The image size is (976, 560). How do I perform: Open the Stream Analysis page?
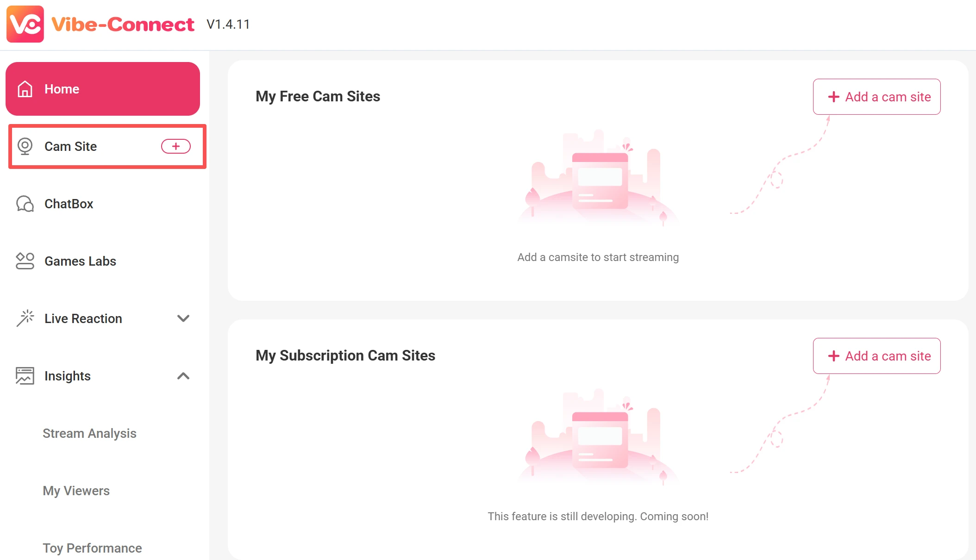pos(89,433)
